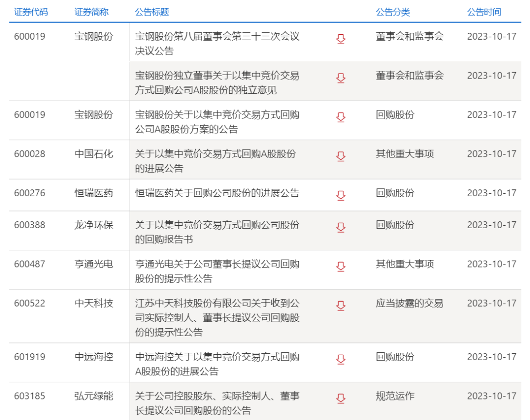Click the 中国石化 security name

[94, 154]
